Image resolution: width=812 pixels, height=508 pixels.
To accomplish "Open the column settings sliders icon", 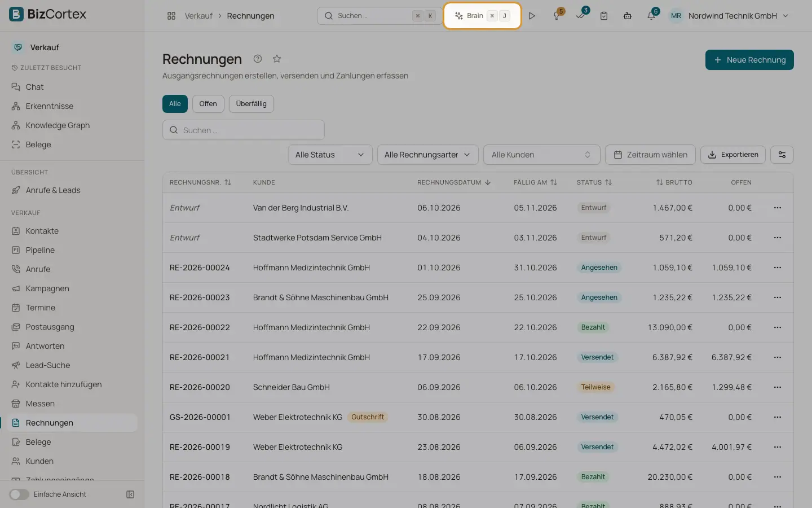I will pyautogui.click(x=782, y=155).
